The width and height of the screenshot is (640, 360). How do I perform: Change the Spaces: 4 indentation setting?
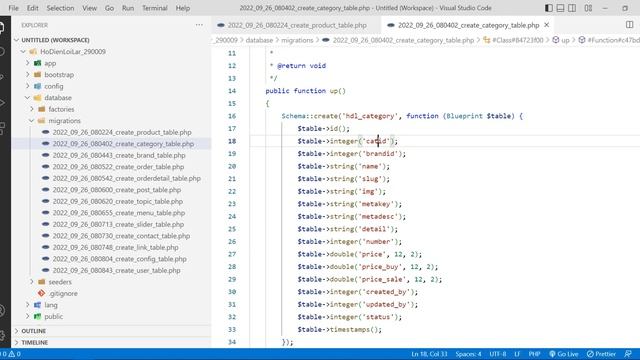coord(468,354)
